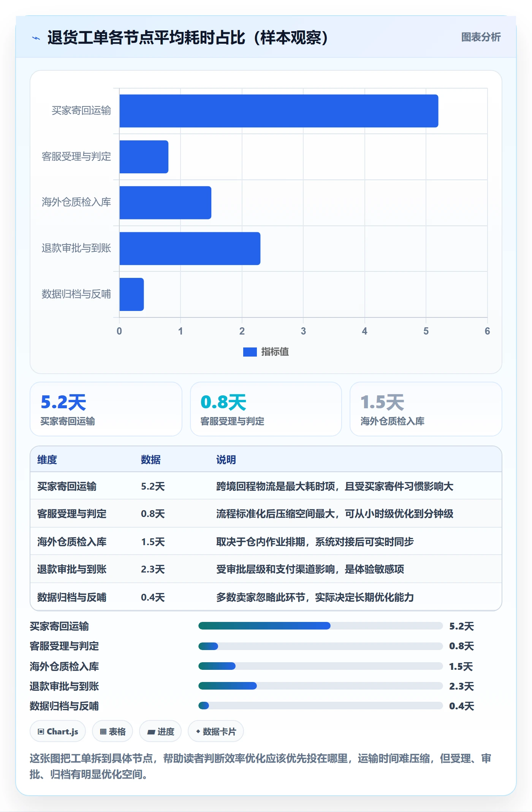Click the 多数卖家忽略此环节 description cell
The height and width of the screenshot is (812, 532).
pyautogui.click(x=315, y=597)
